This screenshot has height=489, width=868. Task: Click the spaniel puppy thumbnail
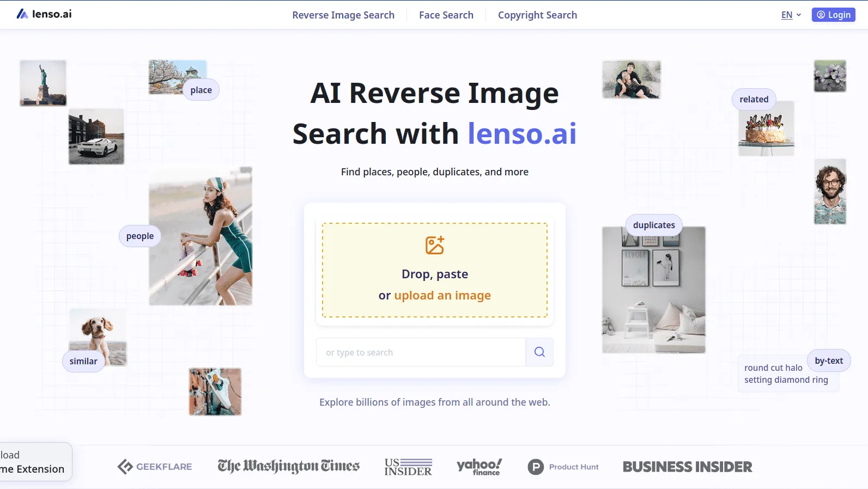[98, 337]
